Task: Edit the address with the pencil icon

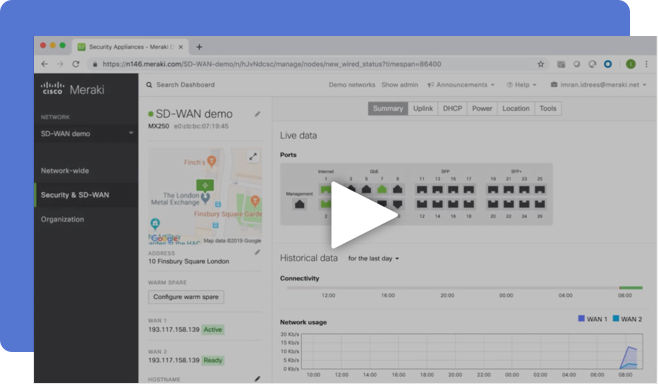Action: tap(257, 252)
